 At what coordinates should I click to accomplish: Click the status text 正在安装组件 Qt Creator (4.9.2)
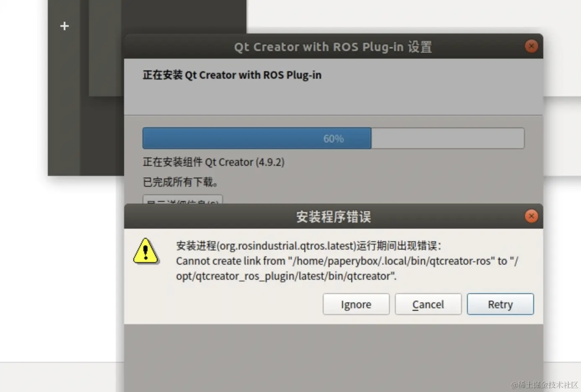tap(213, 162)
